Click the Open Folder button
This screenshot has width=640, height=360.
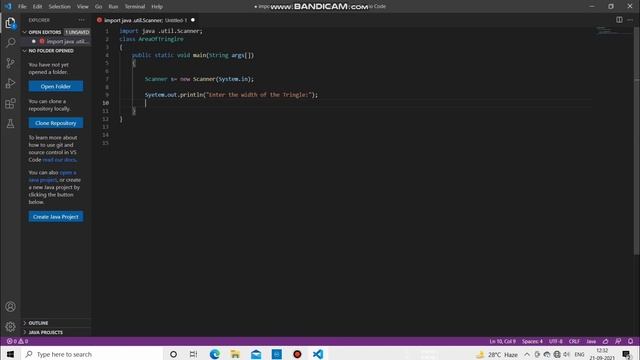pyautogui.click(x=56, y=86)
